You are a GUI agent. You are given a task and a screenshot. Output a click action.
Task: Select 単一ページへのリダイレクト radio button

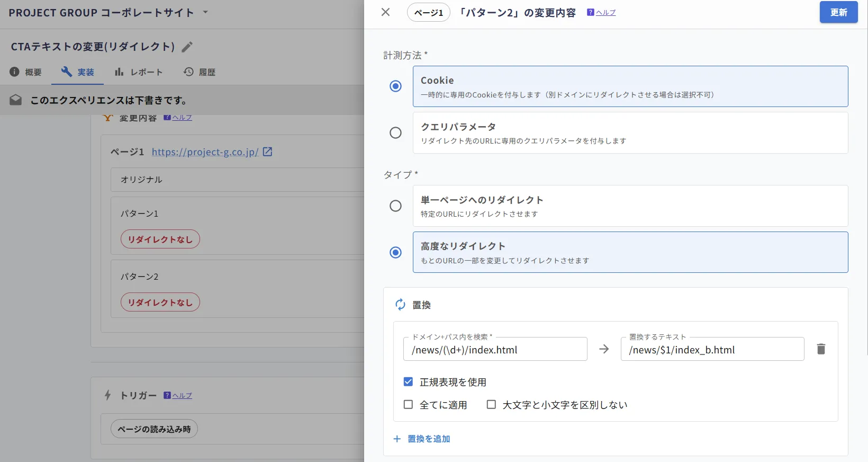(x=395, y=206)
